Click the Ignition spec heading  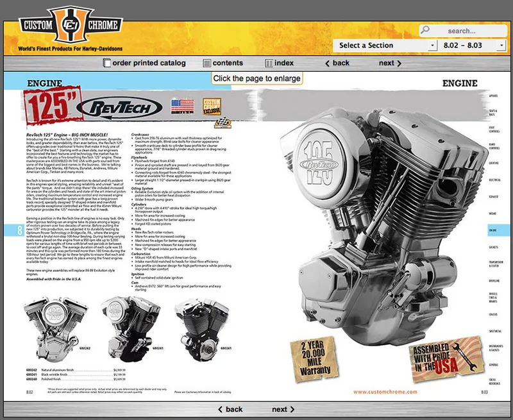point(137,274)
